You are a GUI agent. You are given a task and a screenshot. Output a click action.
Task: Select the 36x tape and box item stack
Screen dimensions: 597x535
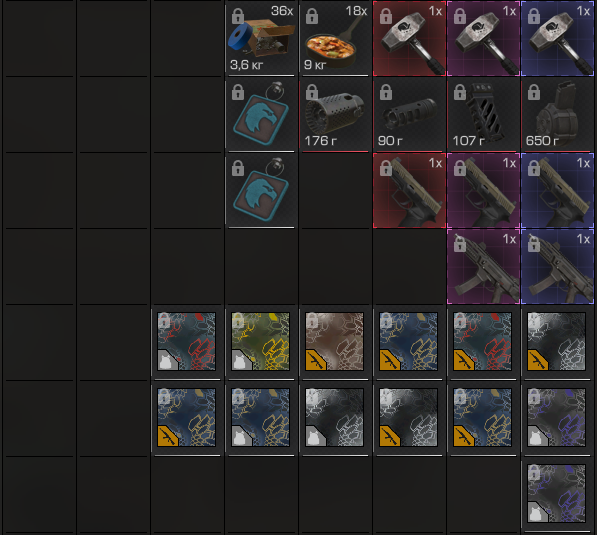(x=261, y=38)
